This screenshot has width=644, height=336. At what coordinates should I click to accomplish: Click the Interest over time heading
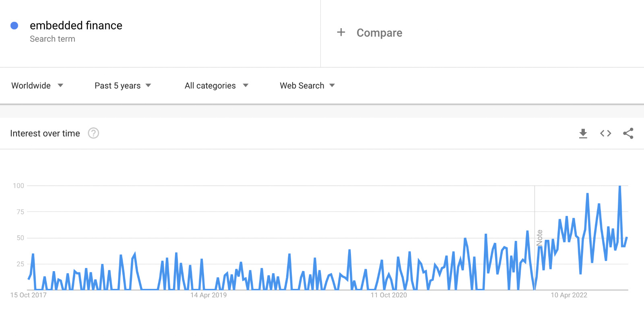[45, 133]
